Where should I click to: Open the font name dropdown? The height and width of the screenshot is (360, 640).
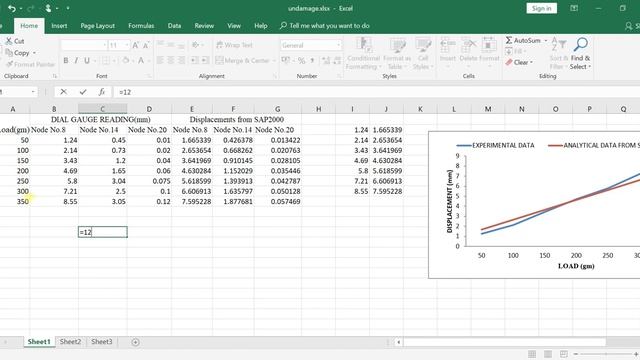[x=104, y=45]
